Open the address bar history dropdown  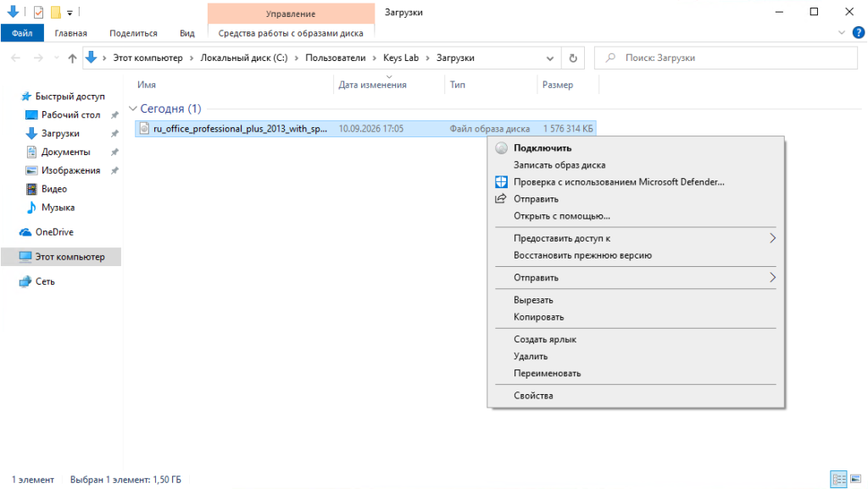549,58
